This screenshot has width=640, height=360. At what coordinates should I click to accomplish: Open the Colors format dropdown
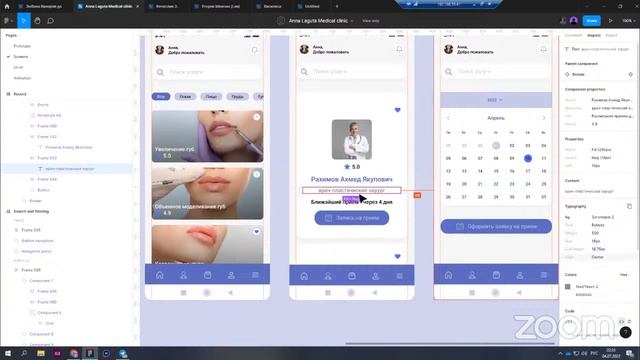click(x=624, y=275)
